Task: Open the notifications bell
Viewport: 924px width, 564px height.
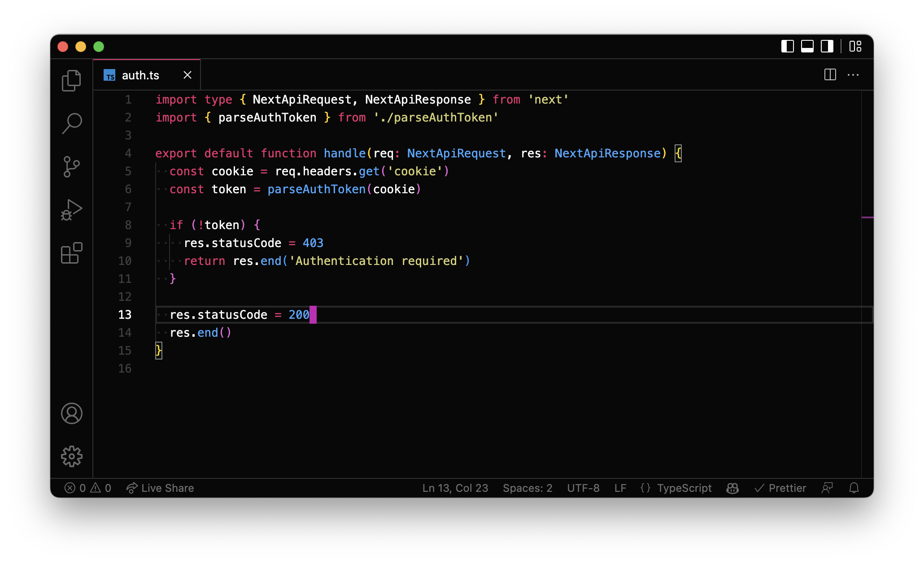Action: pyautogui.click(x=854, y=488)
